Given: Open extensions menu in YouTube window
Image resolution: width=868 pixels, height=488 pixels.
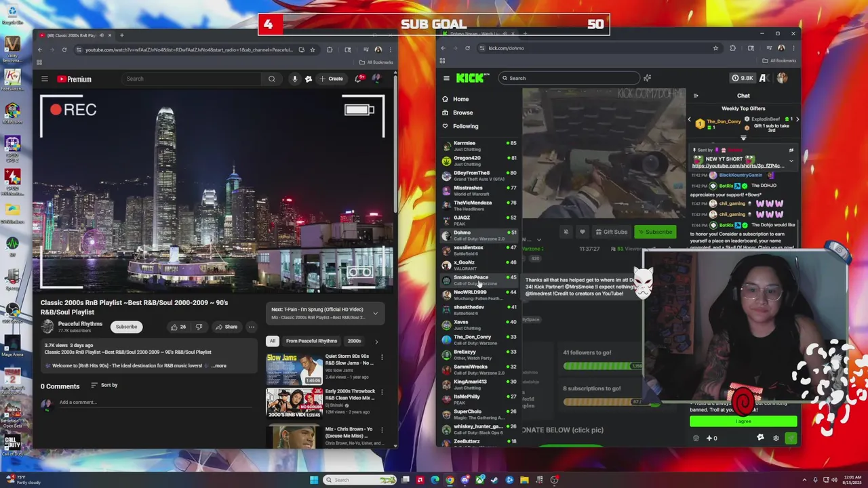Looking at the screenshot, I should tap(330, 49).
